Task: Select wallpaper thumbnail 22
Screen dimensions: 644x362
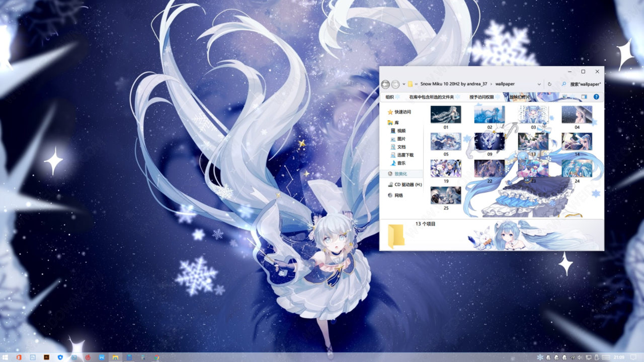Action: point(490,168)
